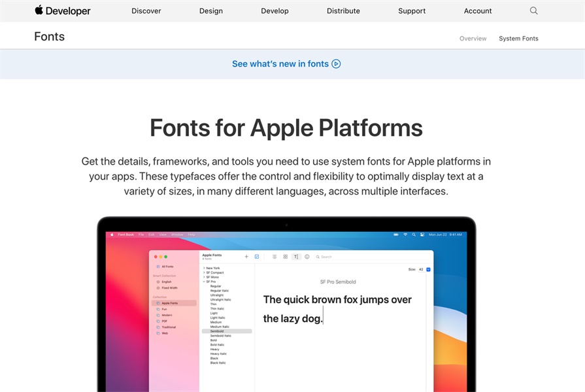The width and height of the screenshot is (585, 392).
Task: Select Semibold Italic in the font list
Action: [220, 336]
